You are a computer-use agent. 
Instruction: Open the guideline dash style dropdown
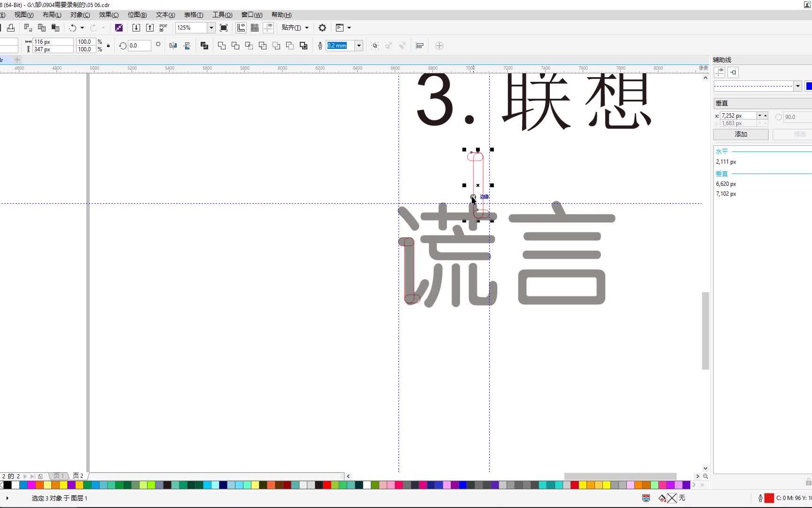tap(797, 86)
